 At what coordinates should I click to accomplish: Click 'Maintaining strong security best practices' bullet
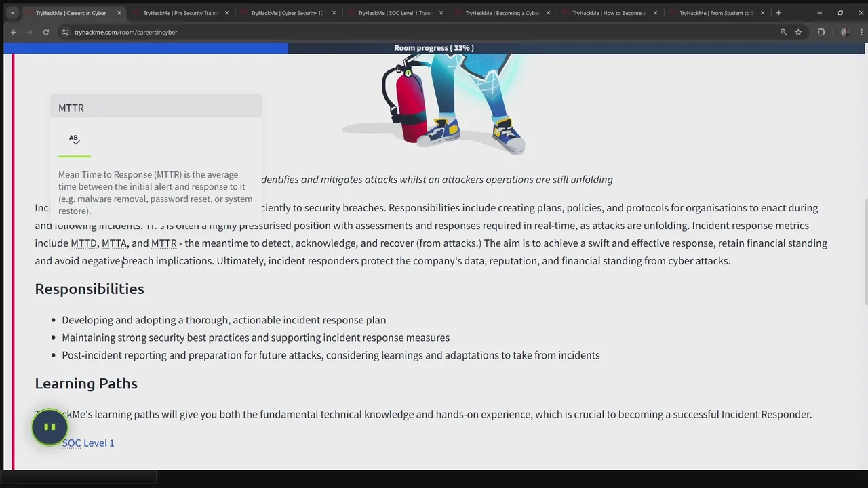tap(256, 338)
